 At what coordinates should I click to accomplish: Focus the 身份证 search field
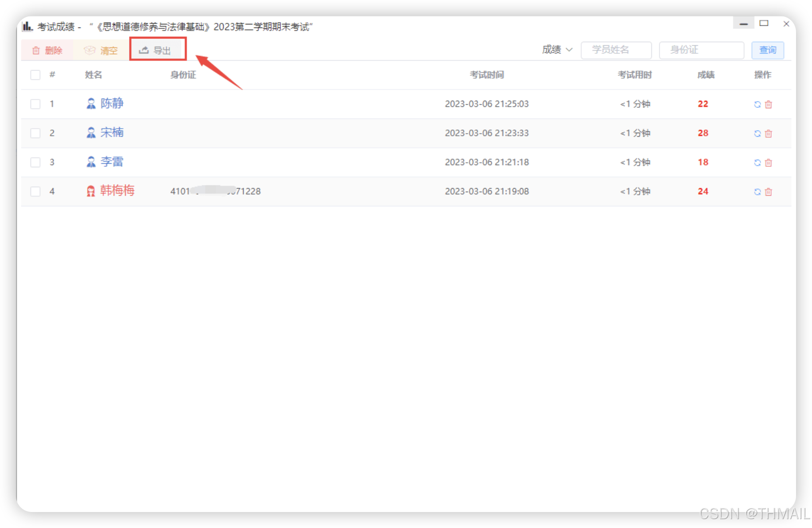click(x=701, y=50)
